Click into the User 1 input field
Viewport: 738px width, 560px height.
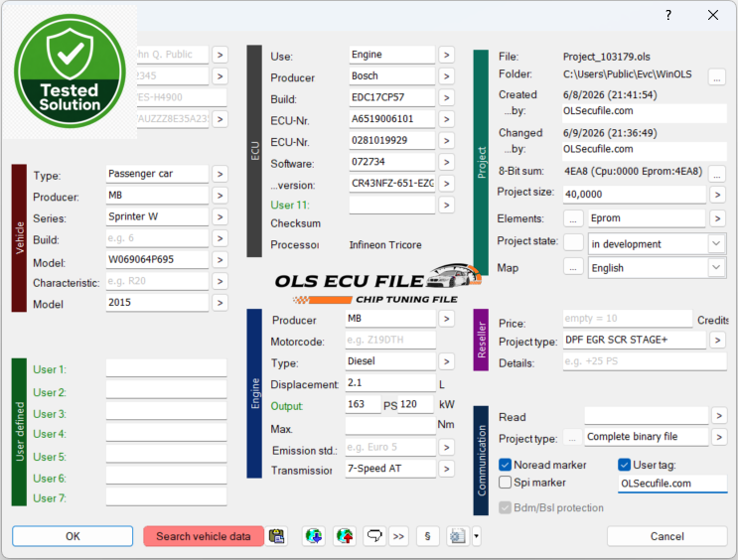click(166, 368)
